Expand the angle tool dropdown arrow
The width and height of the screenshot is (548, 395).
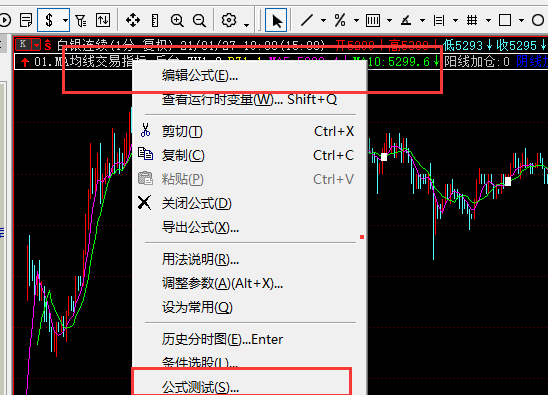pos(422,20)
